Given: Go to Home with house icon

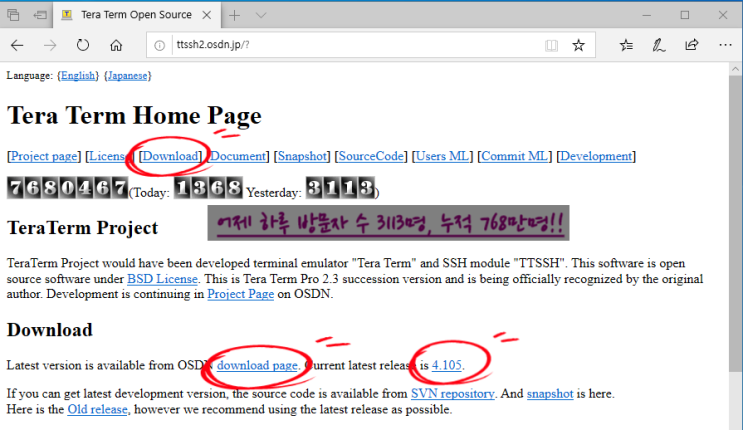Looking at the screenshot, I should [116, 45].
